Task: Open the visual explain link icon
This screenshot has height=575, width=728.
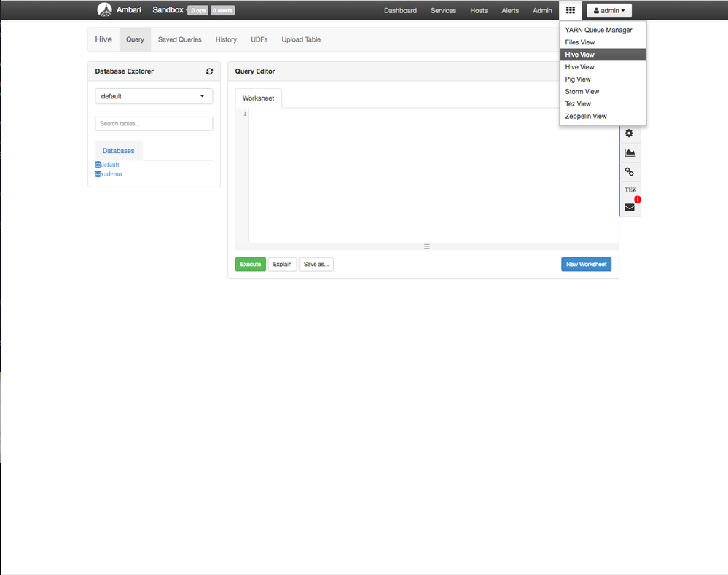Action: 629,171
